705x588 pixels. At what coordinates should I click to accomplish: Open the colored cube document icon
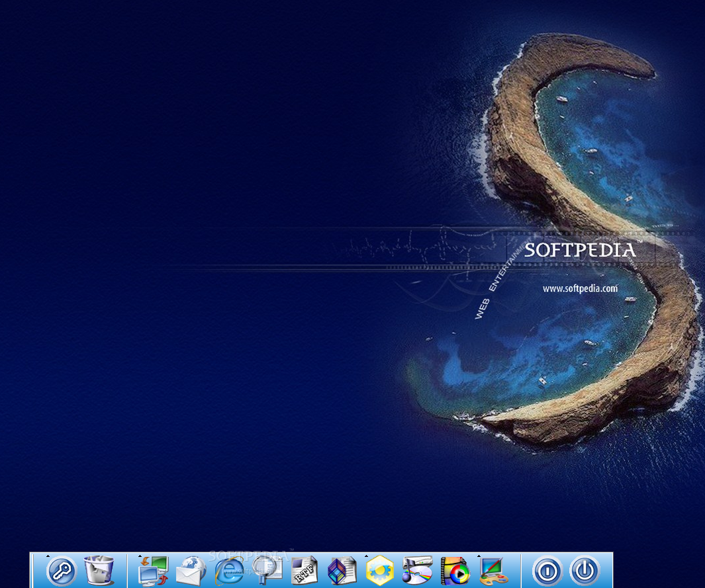(342, 571)
